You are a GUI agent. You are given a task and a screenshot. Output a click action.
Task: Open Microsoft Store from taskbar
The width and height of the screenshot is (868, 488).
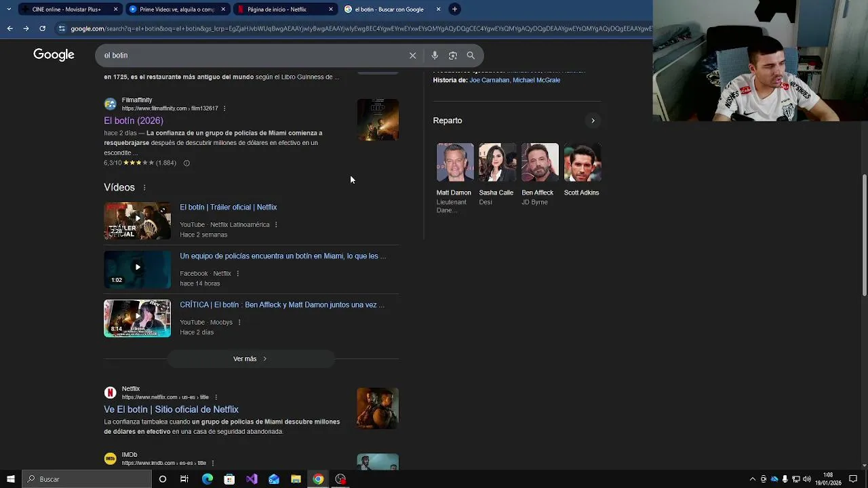tap(229, 479)
